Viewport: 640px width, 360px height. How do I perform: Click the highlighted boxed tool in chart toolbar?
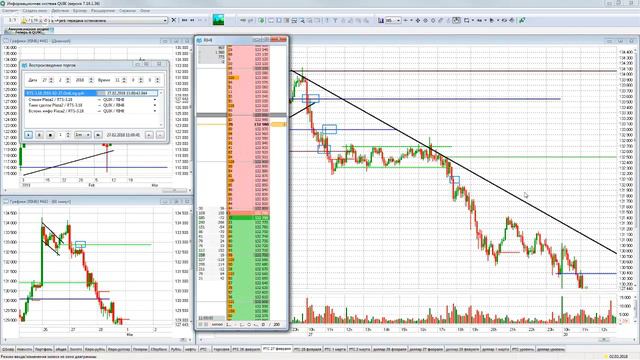coord(457,20)
